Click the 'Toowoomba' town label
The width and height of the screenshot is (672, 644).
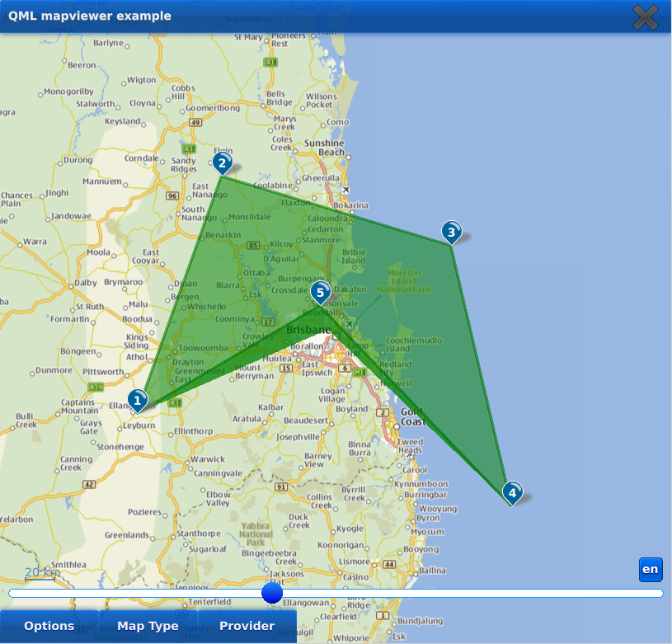[x=203, y=348]
